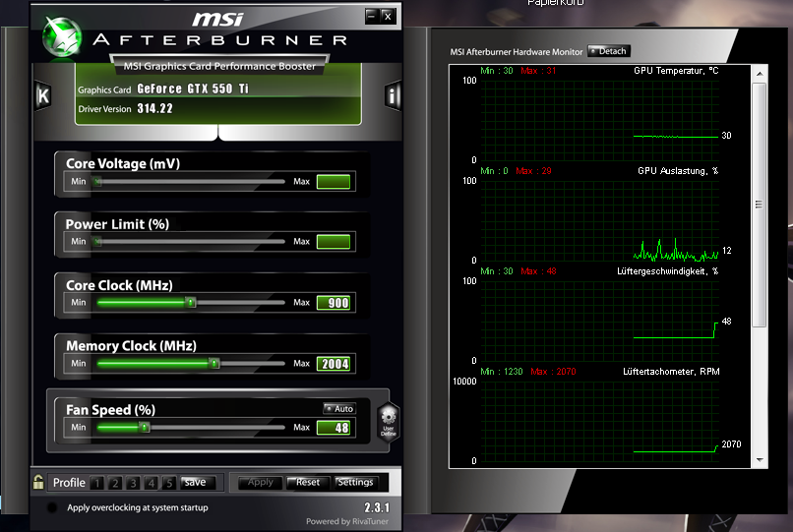Screen dimensions: 793x532
Task: Click the Power Limit slider handle
Action: click(97, 242)
